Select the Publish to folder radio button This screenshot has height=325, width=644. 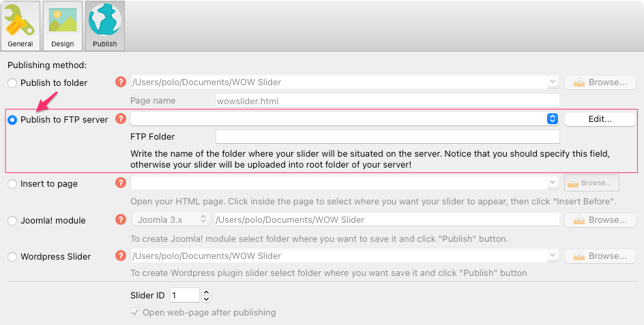pyautogui.click(x=12, y=83)
